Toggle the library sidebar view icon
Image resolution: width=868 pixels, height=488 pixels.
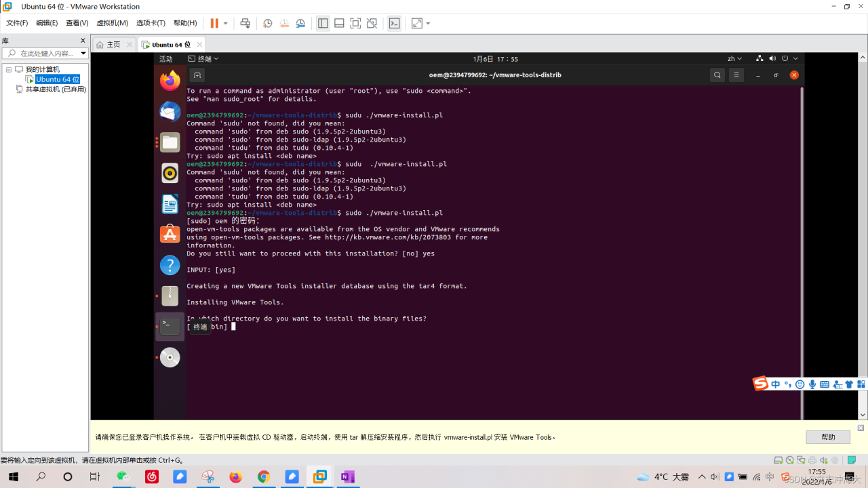coord(323,23)
